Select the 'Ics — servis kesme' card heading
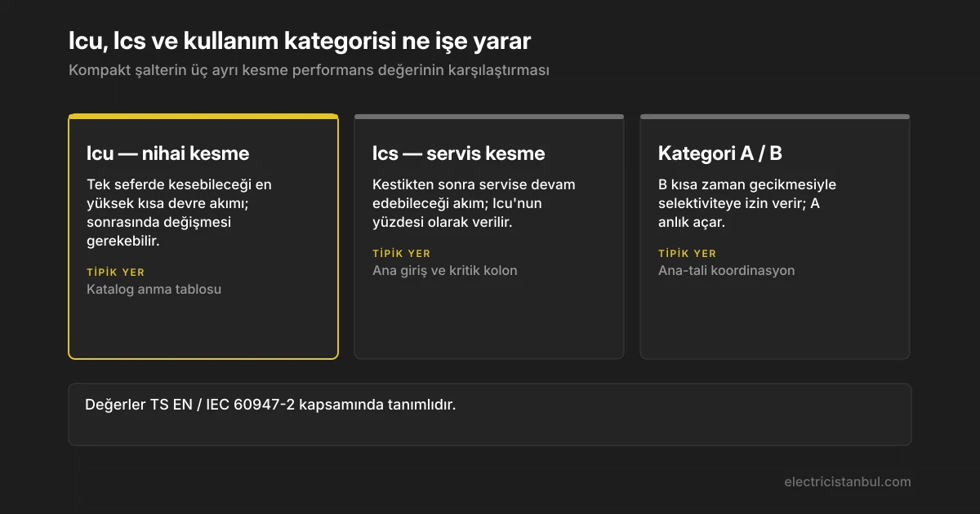 coord(459,153)
